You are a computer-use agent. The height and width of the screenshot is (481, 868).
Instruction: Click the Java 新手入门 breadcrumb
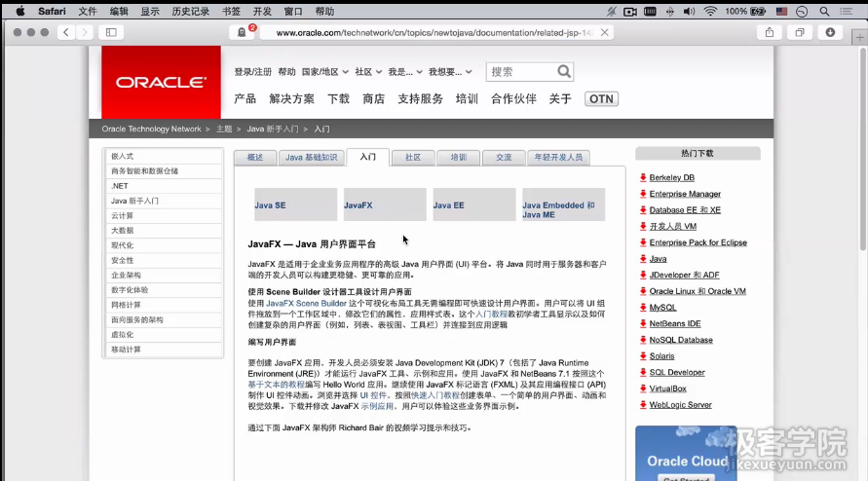pyautogui.click(x=273, y=129)
